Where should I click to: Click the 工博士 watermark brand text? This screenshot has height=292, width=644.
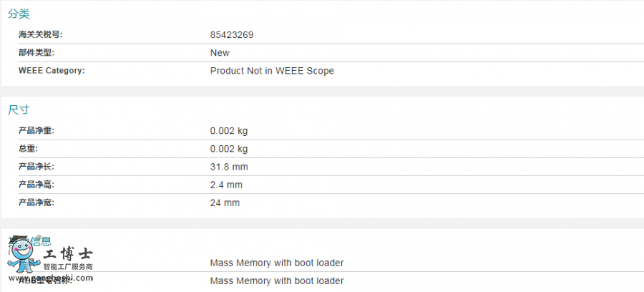68,254
